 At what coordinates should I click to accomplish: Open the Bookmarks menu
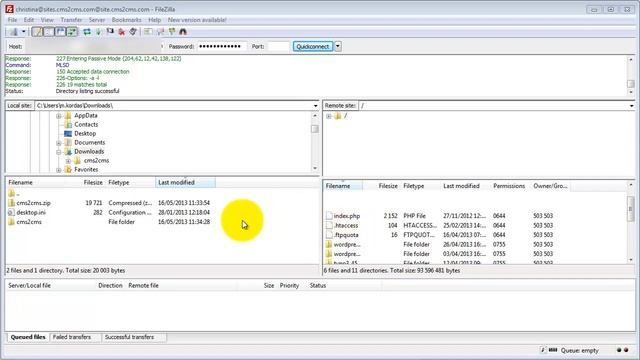[x=127, y=20]
